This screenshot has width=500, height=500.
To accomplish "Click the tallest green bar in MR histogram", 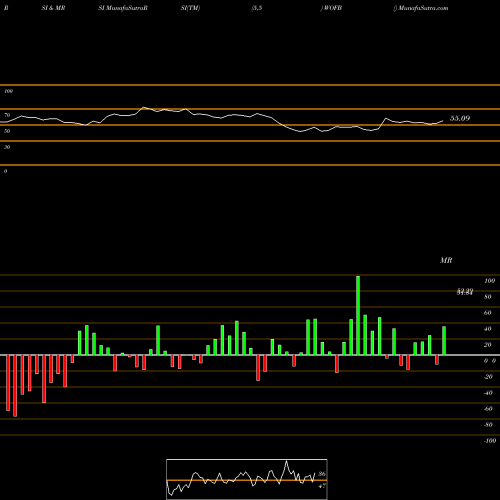I will [358, 315].
